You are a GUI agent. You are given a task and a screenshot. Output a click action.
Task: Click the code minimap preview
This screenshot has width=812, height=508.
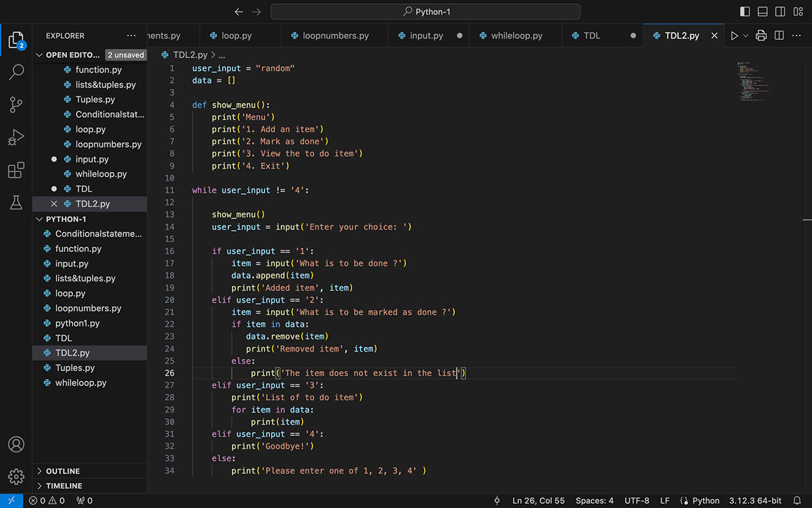point(753,81)
